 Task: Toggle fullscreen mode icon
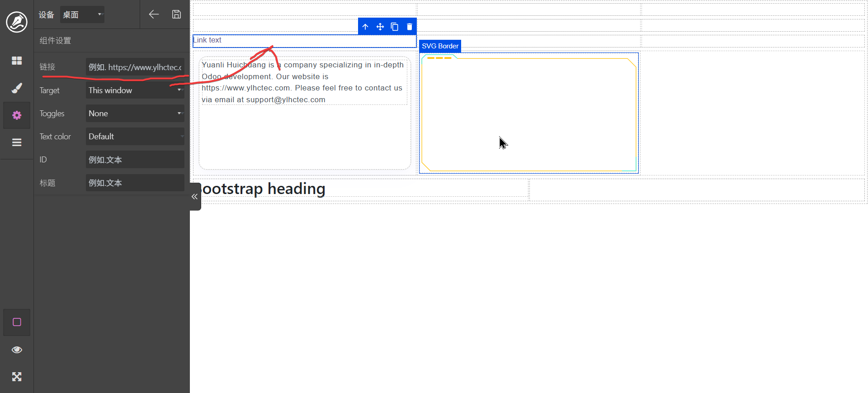coord(17,377)
